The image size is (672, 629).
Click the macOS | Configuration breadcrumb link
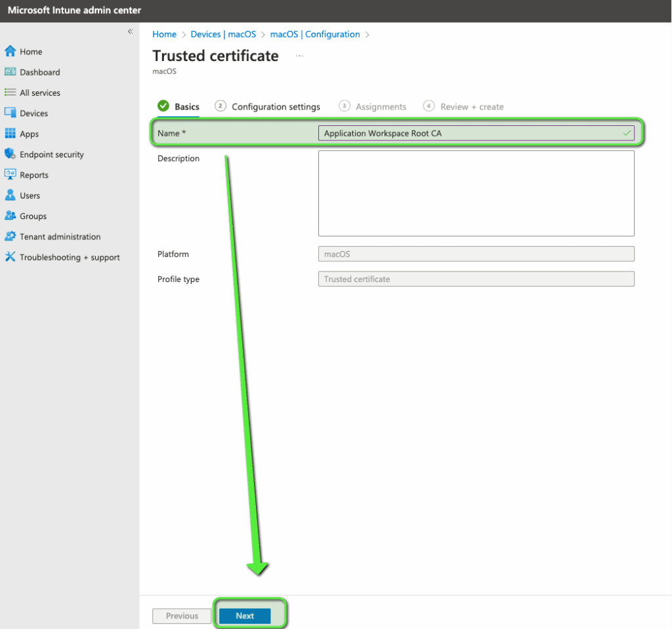pos(314,34)
